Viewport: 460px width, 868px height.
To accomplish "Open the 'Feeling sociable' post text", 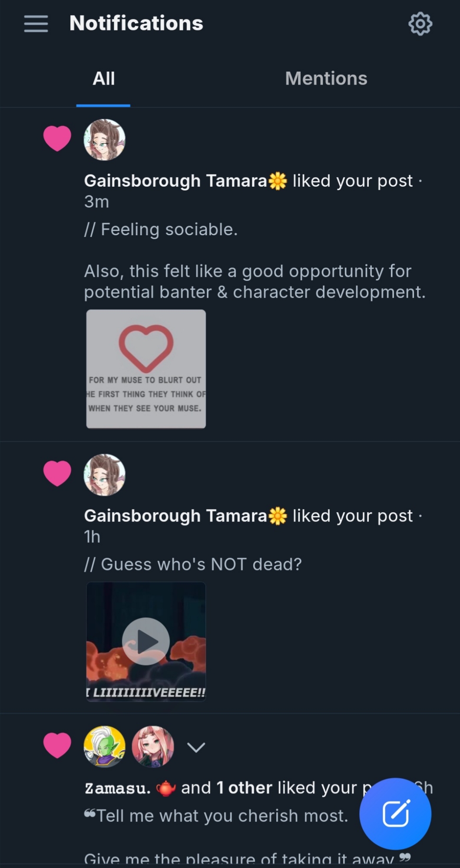I will (x=161, y=230).
